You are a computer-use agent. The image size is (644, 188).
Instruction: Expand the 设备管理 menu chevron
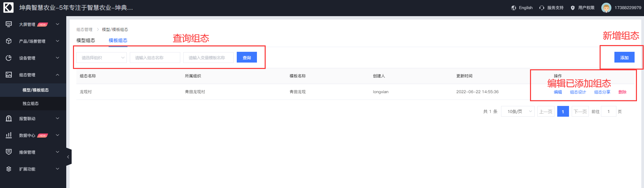click(58, 58)
